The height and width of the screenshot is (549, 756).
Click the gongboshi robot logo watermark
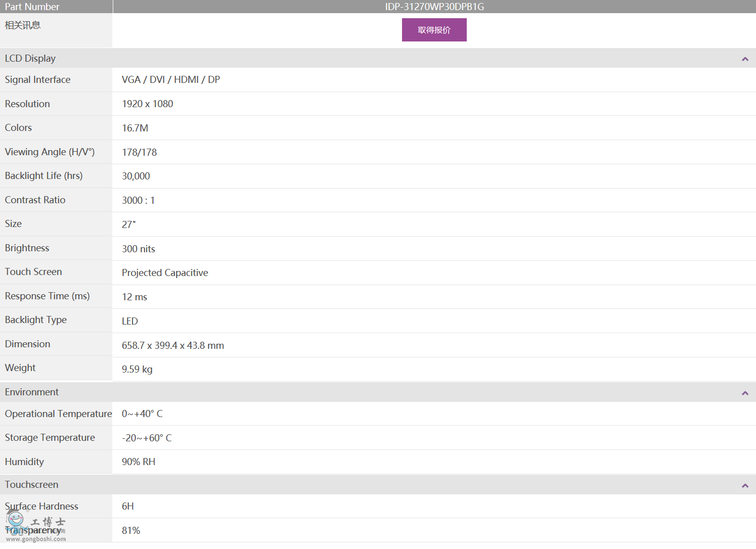16,520
